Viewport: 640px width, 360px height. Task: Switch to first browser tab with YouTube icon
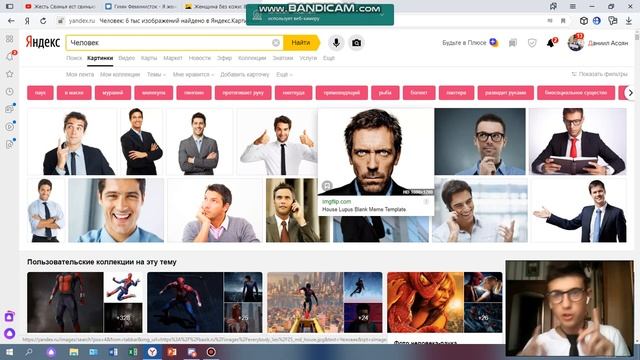[x=60, y=6]
